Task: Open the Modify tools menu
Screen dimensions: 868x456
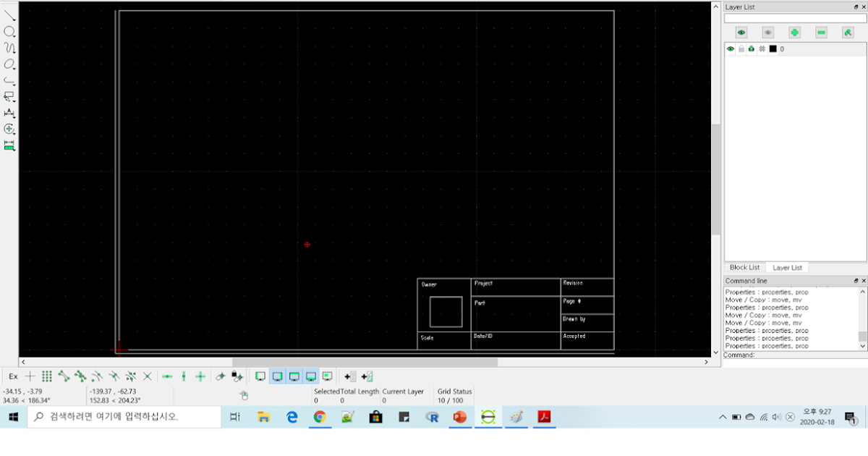Action: tap(9, 129)
